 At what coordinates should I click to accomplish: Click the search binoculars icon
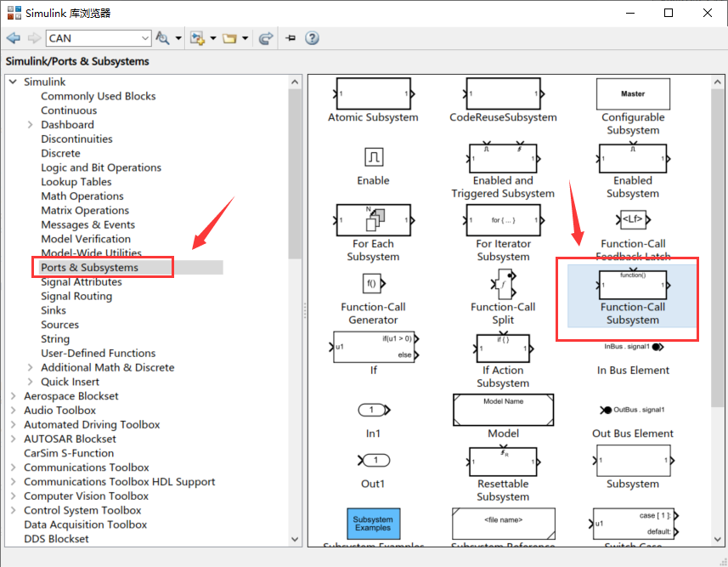(162, 38)
